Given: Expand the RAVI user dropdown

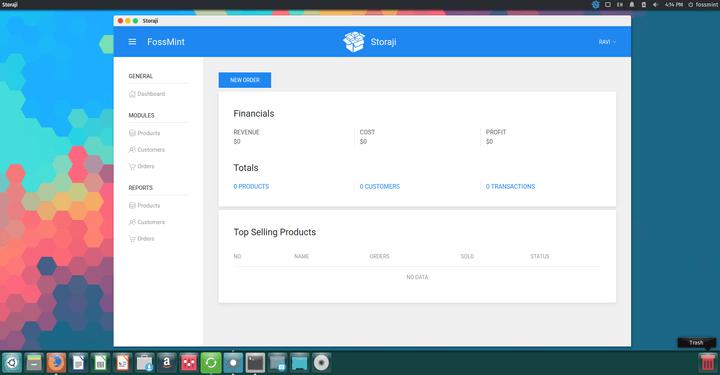Looking at the screenshot, I should click(607, 42).
